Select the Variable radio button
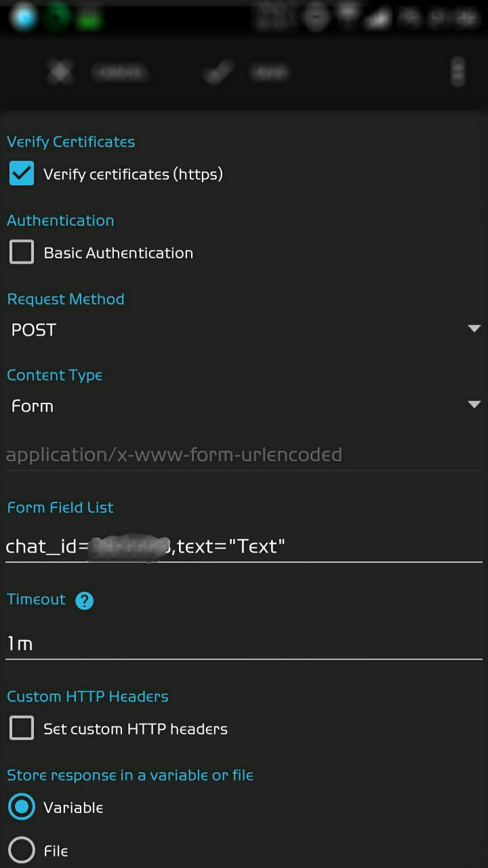Screen dimensions: 488x868 click(x=22, y=807)
